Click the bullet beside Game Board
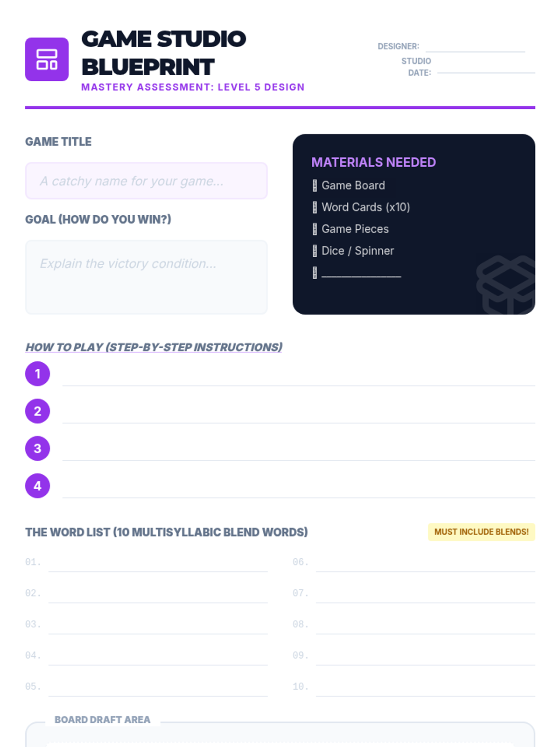Viewport: 560px width, 747px height. [315, 186]
